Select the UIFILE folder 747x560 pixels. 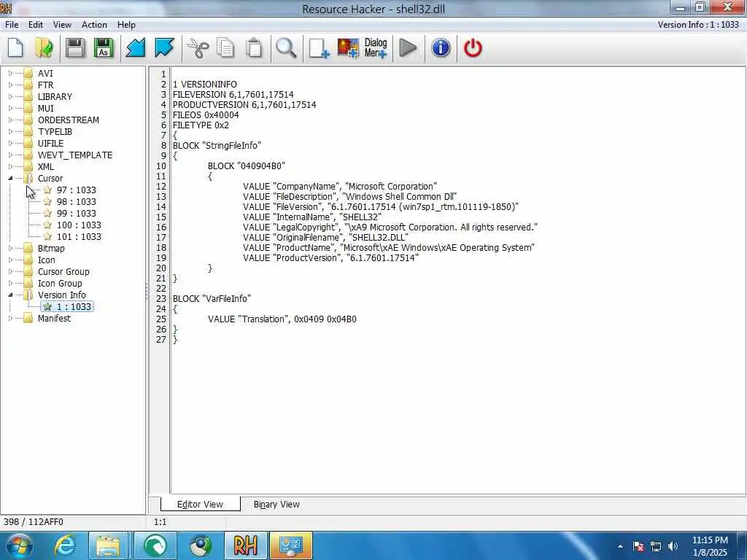(x=50, y=144)
